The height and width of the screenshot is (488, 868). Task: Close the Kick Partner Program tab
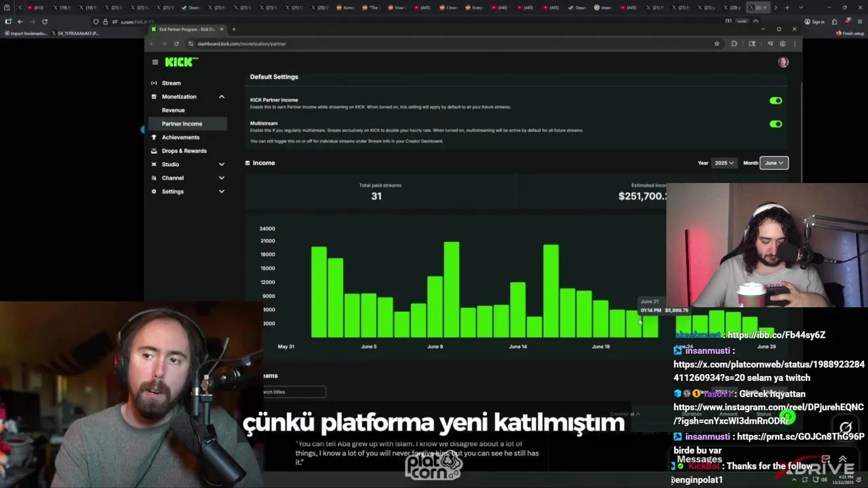[x=222, y=29]
